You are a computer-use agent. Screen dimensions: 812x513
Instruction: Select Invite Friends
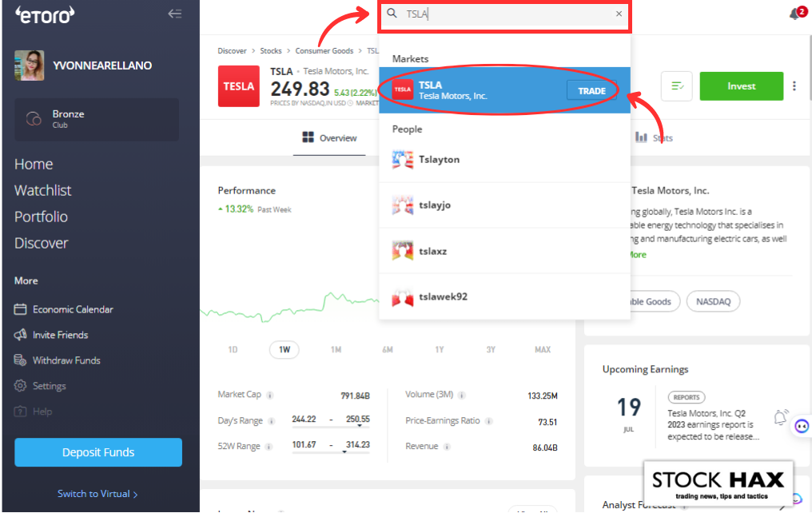point(51,335)
